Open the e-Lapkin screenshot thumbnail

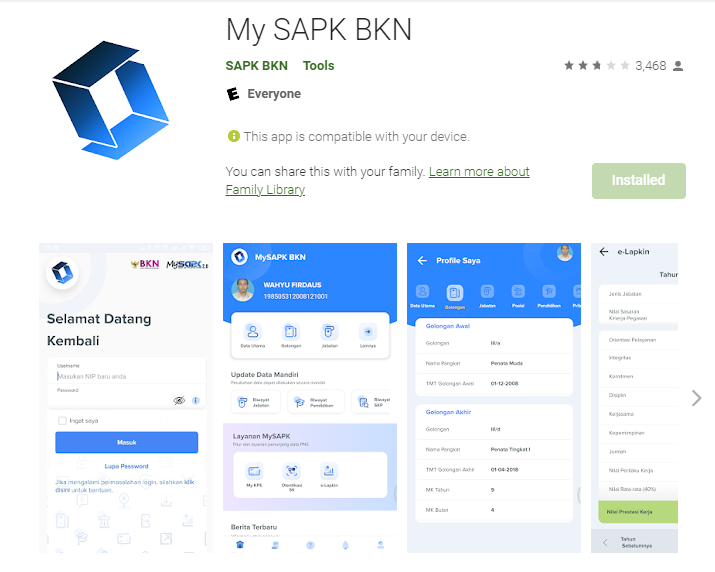634,398
